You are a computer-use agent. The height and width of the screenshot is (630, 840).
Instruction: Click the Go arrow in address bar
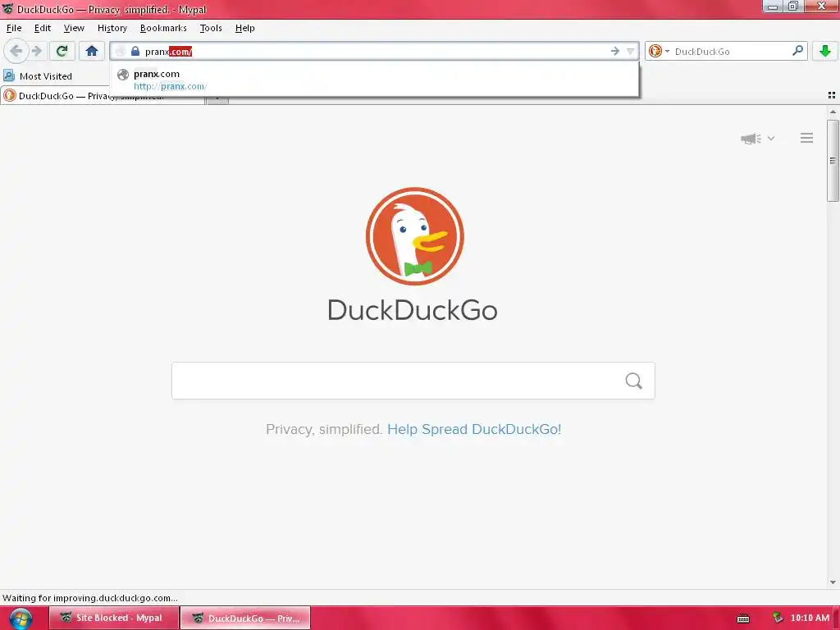(614, 52)
